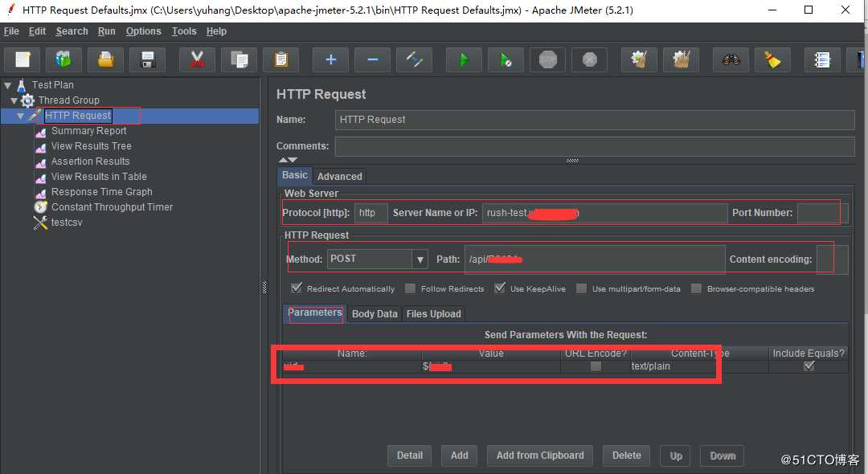Select Assertion Results in tree
The height and width of the screenshot is (474, 868).
click(90, 161)
